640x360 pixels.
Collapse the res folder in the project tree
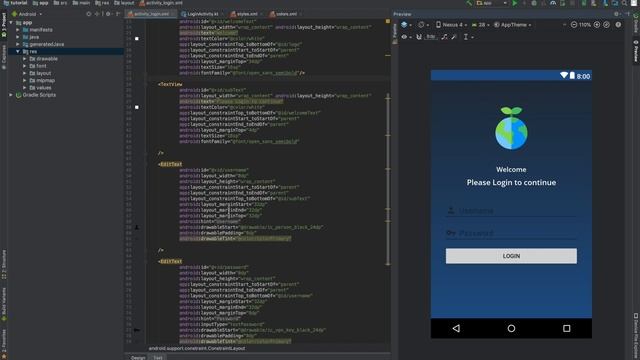point(18,51)
